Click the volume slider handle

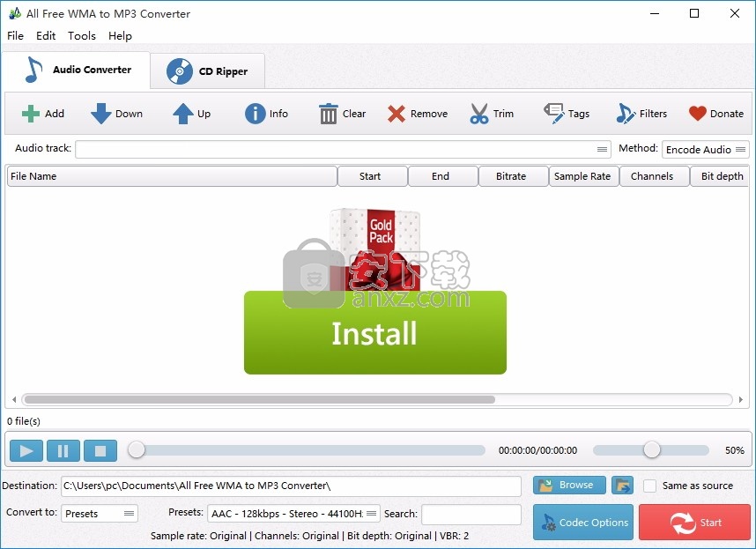tap(651, 449)
